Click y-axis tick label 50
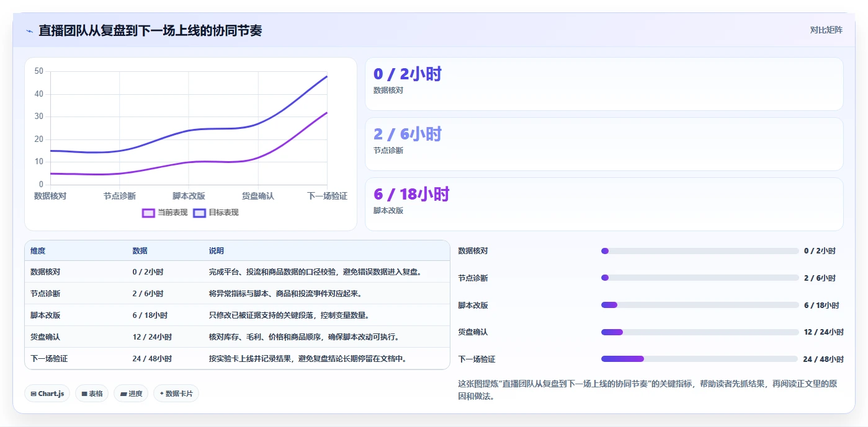Viewport: 868px width, 427px height. click(39, 71)
